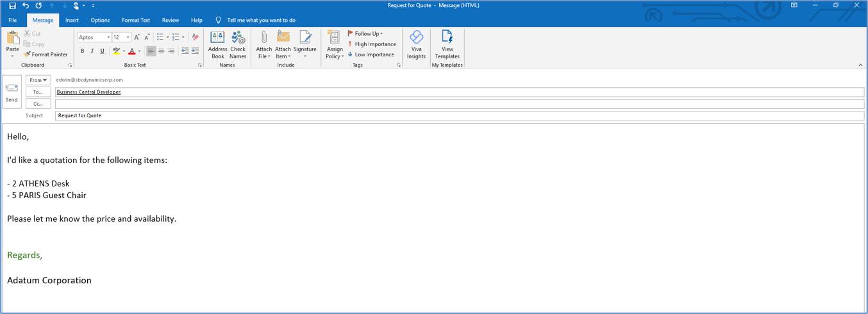This screenshot has width=868, height=314.
Task: Click the Subject field
Action: tap(459, 116)
